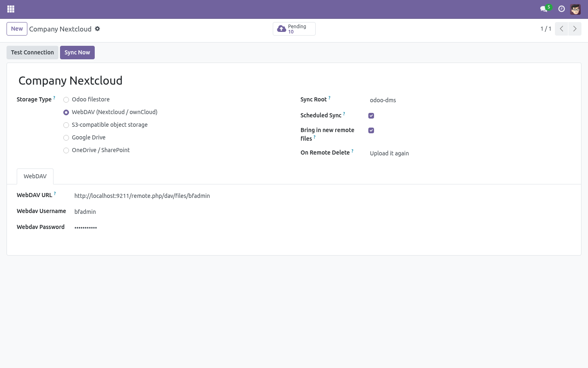Go to the previous record arrow
Screen dimensions: 588x368
pyautogui.click(x=561, y=29)
